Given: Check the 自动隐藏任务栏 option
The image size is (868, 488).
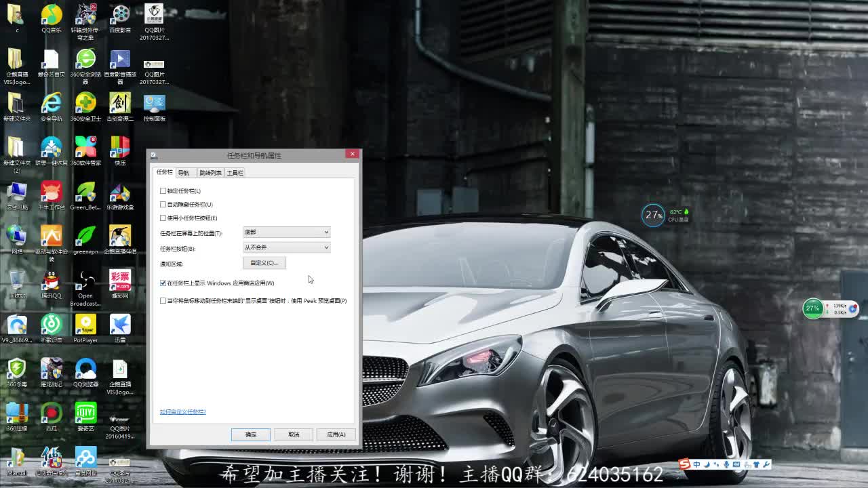Looking at the screenshot, I should click(x=163, y=205).
